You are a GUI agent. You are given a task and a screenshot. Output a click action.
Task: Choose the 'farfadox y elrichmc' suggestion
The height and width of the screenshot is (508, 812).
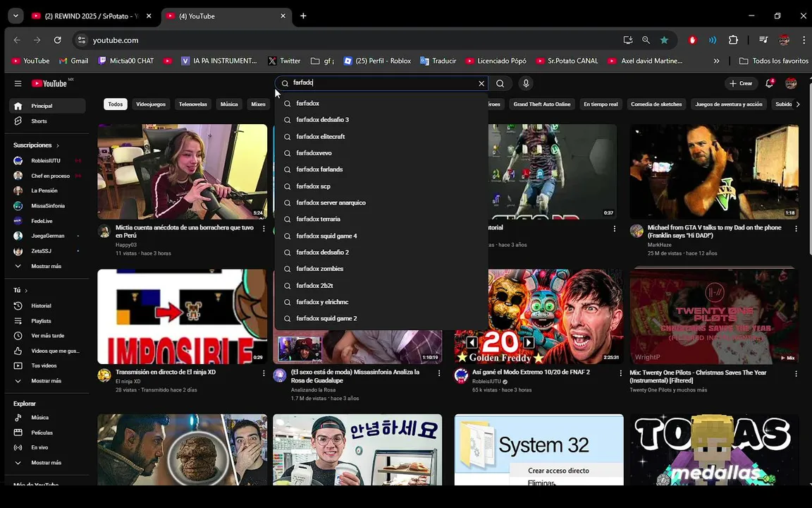pos(381,302)
